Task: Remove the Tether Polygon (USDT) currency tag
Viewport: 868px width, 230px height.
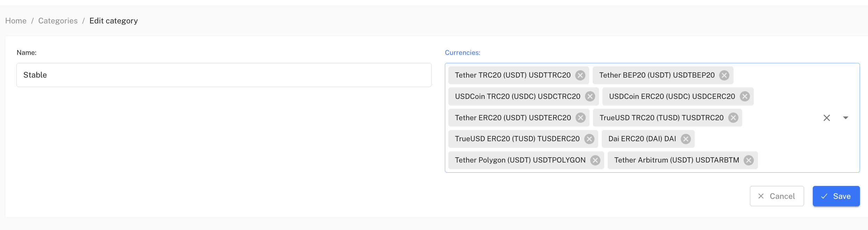Action: coord(595,160)
